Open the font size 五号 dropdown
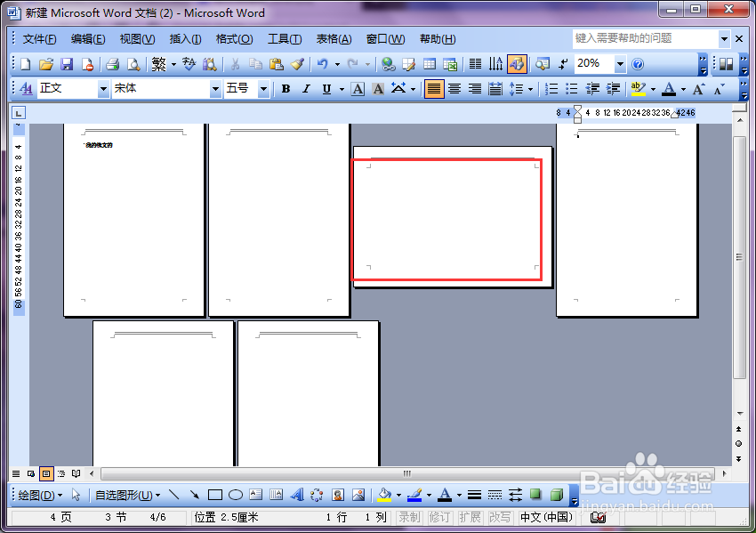Screen dimensions: 756x533 click(263, 89)
